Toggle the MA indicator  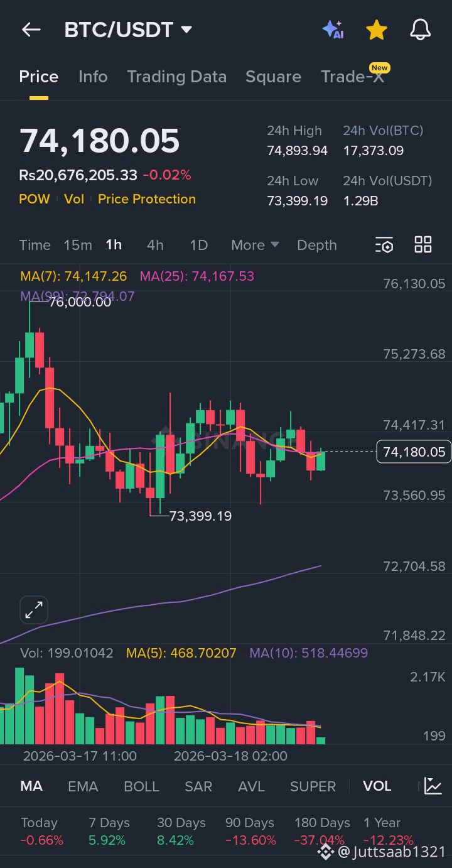[x=31, y=786]
